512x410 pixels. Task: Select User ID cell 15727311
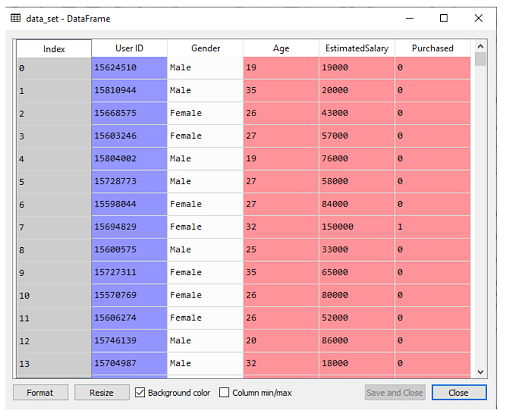129,272
